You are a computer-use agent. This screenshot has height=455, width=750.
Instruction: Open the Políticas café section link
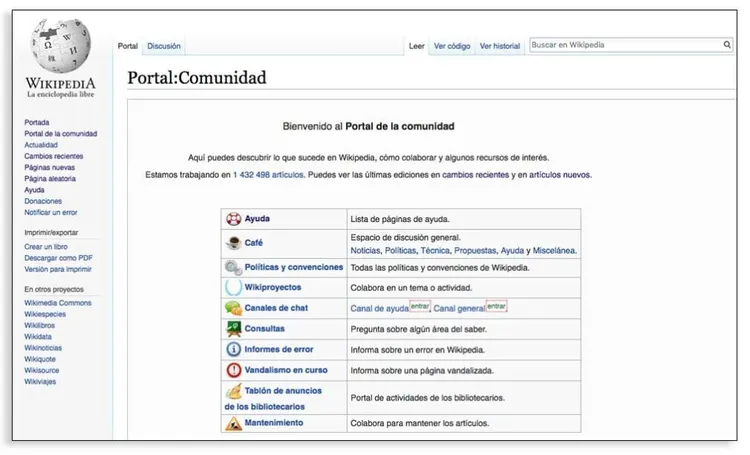[x=400, y=251]
